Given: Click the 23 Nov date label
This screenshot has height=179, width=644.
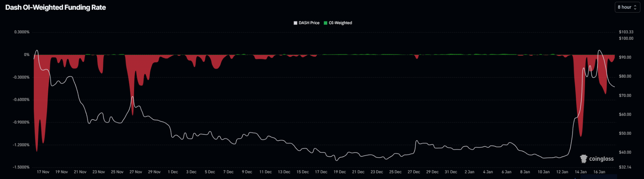Looking at the screenshot, I should tap(99, 172).
